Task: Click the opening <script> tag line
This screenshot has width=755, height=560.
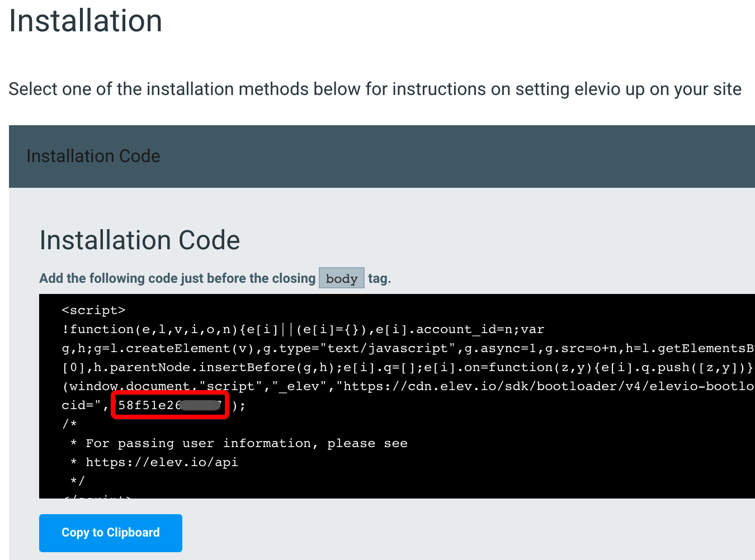Action: tap(93, 310)
